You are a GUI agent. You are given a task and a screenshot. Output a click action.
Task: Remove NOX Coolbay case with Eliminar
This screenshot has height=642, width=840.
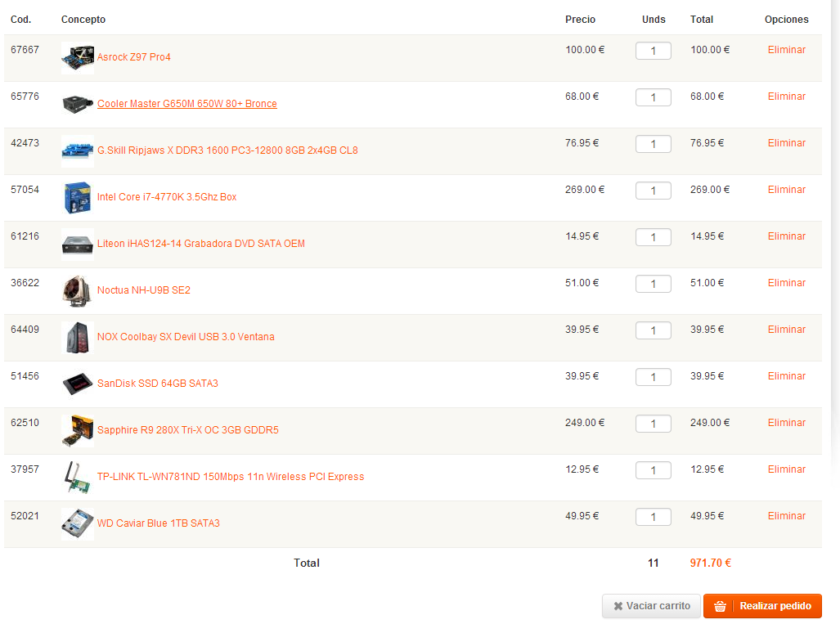[x=787, y=330]
